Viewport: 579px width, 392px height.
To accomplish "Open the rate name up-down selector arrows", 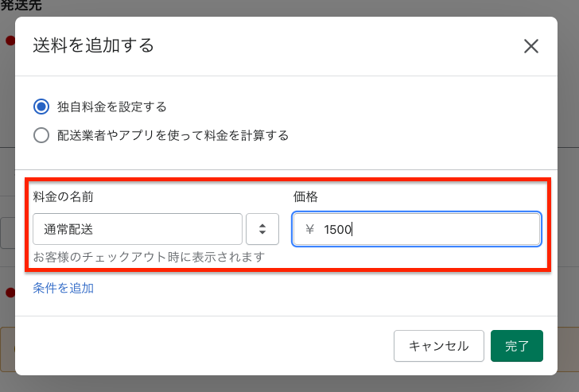I will [x=262, y=229].
